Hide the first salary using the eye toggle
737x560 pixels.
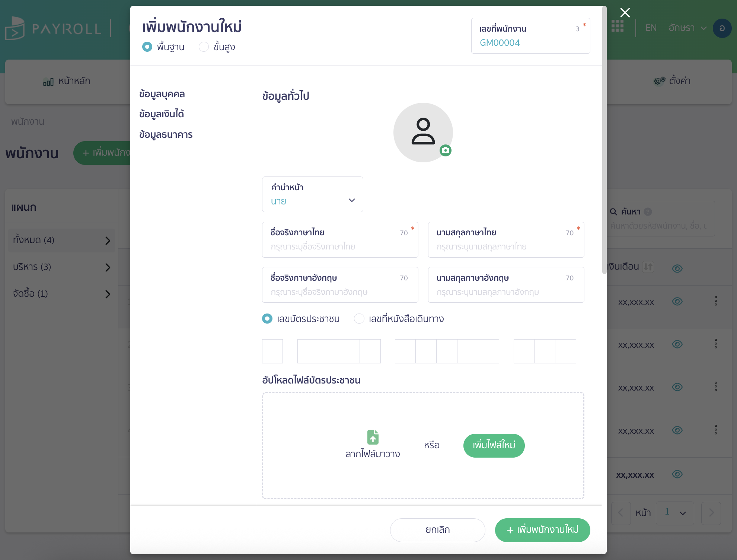point(677,302)
